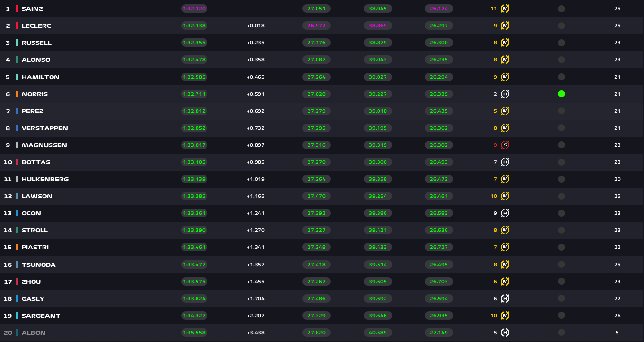Click Ocon's hard tyre icon
This screenshot has height=342, width=644.
[x=505, y=213]
